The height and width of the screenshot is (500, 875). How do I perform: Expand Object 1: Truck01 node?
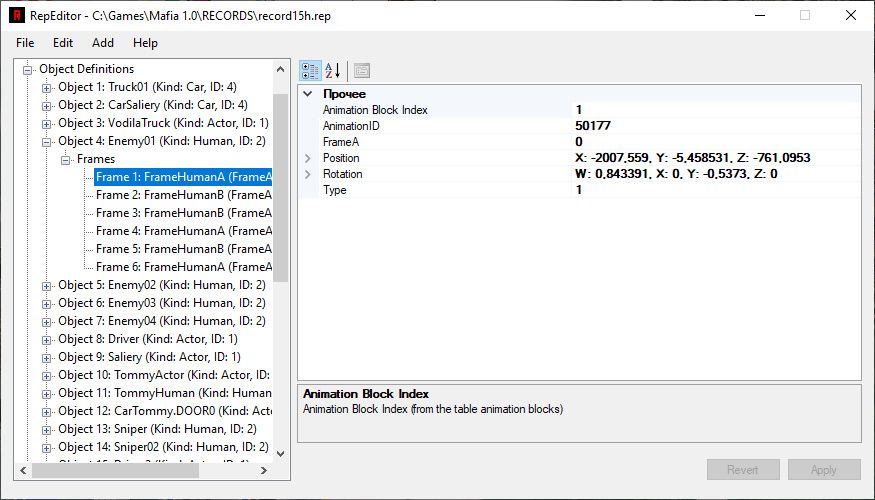pos(46,88)
